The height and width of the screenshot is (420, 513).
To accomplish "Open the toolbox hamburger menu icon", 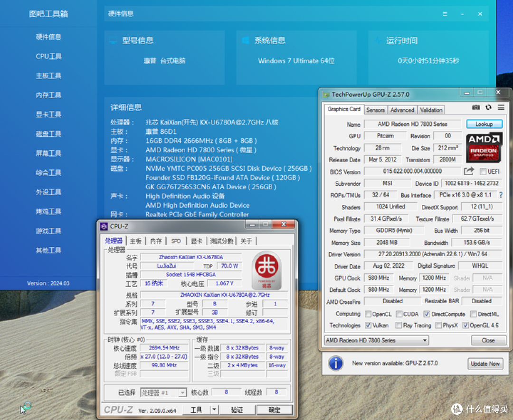I will point(445,14).
